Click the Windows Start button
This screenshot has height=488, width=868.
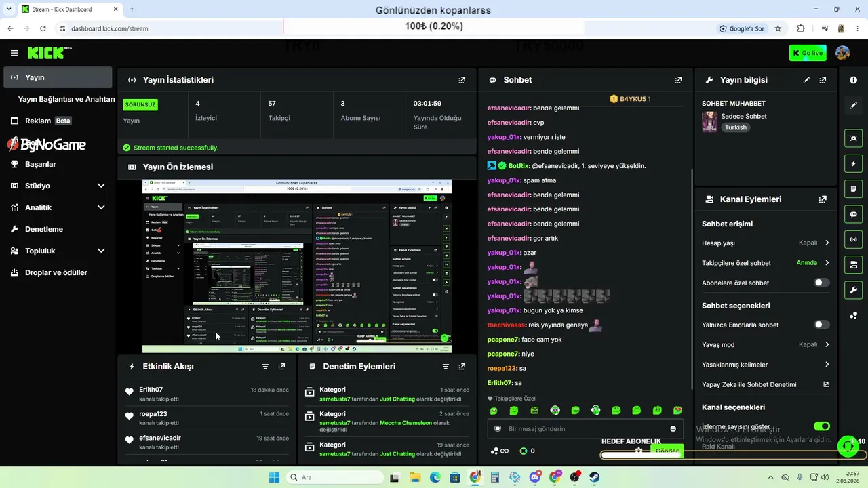274,477
